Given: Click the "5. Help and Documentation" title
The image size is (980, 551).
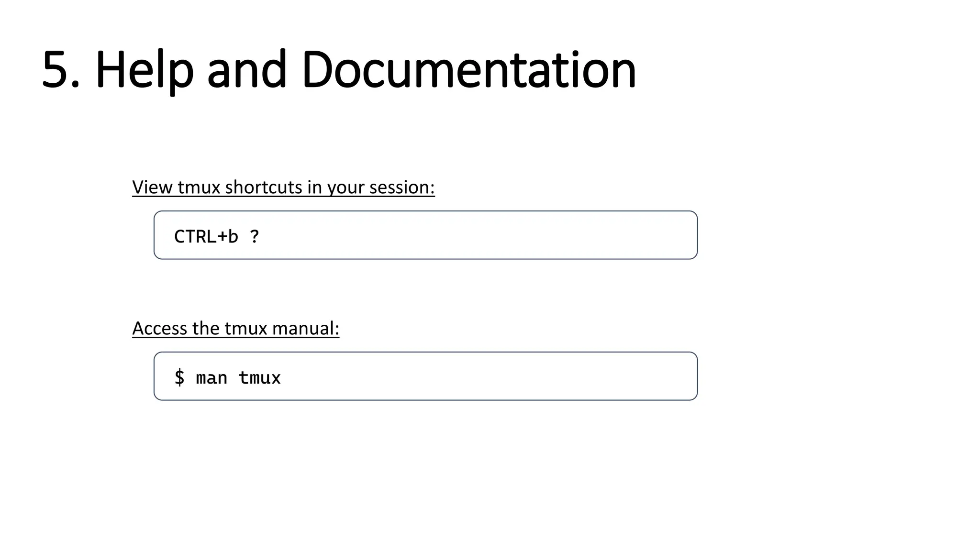Looking at the screenshot, I should click(x=339, y=70).
